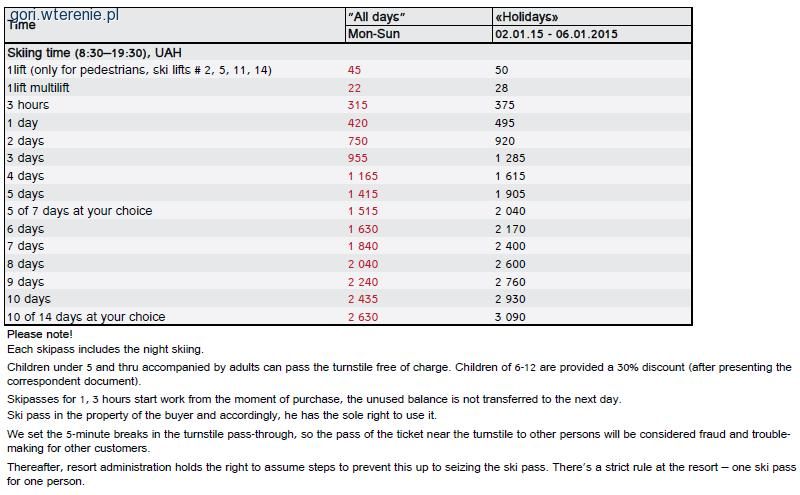
Task: Click the 1lift multilift row label
Action: [38, 88]
